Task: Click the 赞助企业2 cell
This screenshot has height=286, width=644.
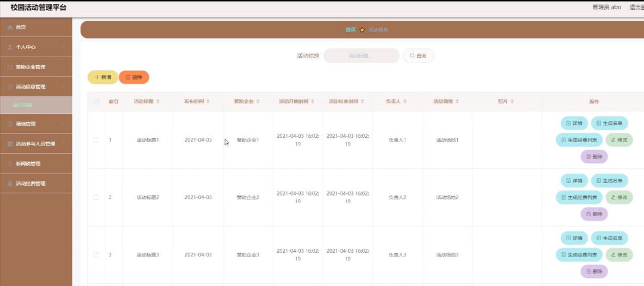Action: (x=248, y=197)
